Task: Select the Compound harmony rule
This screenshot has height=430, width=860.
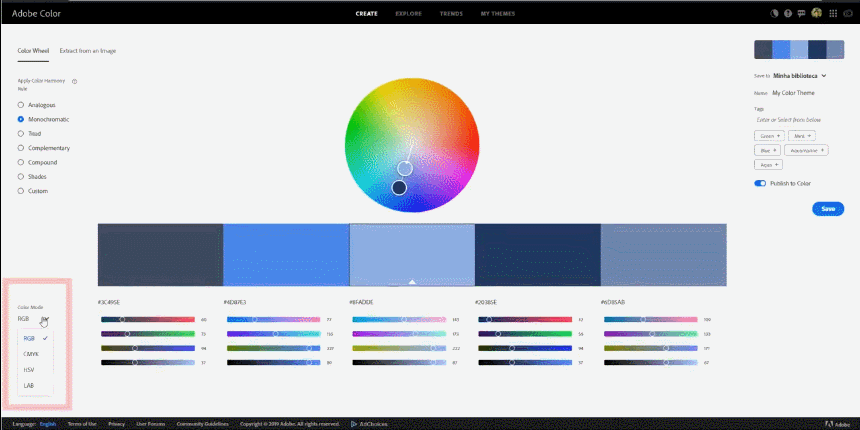Action: (21, 162)
